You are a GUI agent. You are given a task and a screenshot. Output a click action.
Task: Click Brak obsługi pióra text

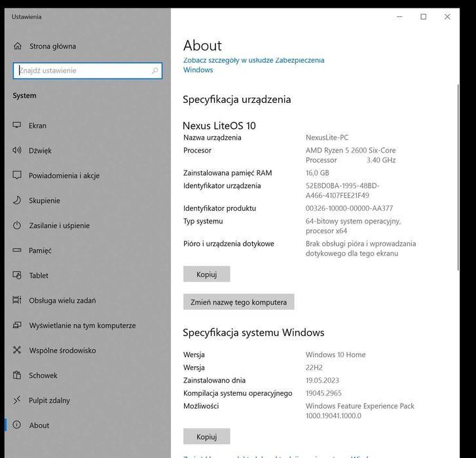[361, 248]
